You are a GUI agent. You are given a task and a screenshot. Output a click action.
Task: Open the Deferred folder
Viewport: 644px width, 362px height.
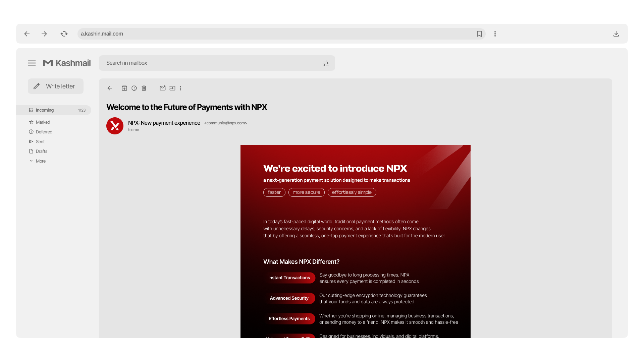pos(44,132)
